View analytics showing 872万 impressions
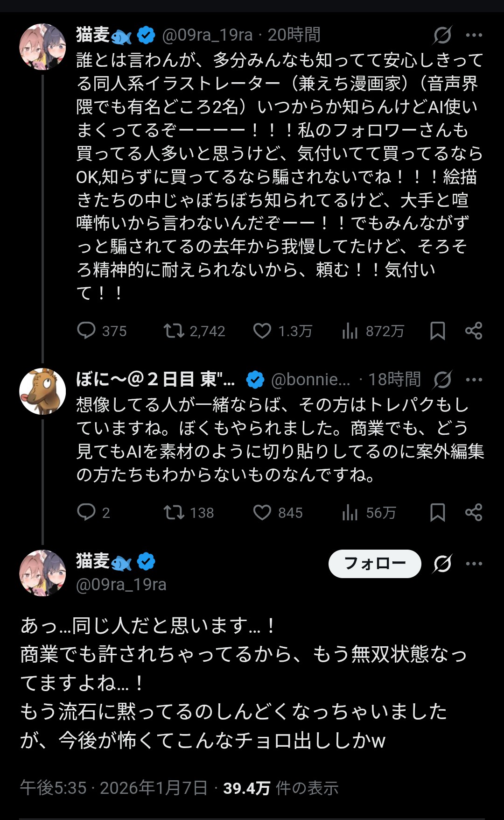Image resolution: width=504 pixels, height=820 pixels. click(350, 331)
